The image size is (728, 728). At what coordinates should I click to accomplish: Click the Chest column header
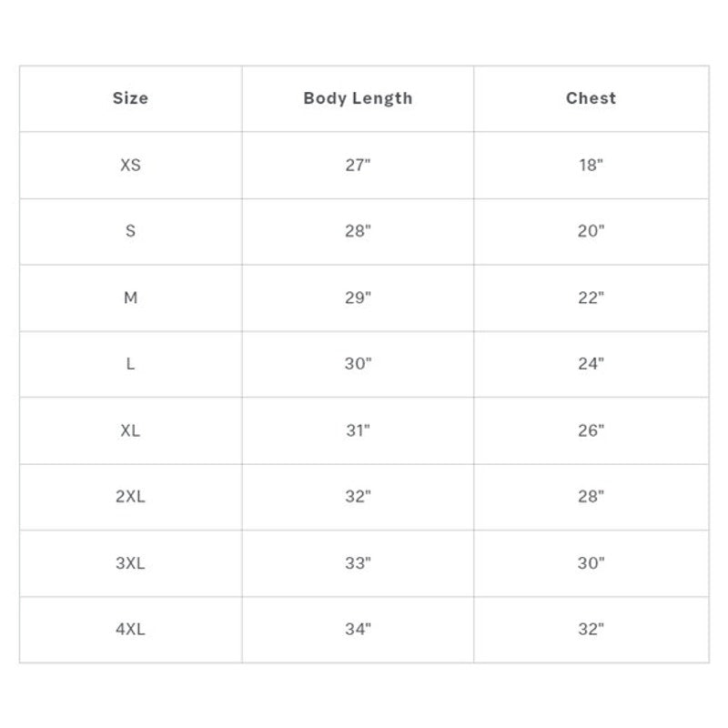(x=591, y=98)
